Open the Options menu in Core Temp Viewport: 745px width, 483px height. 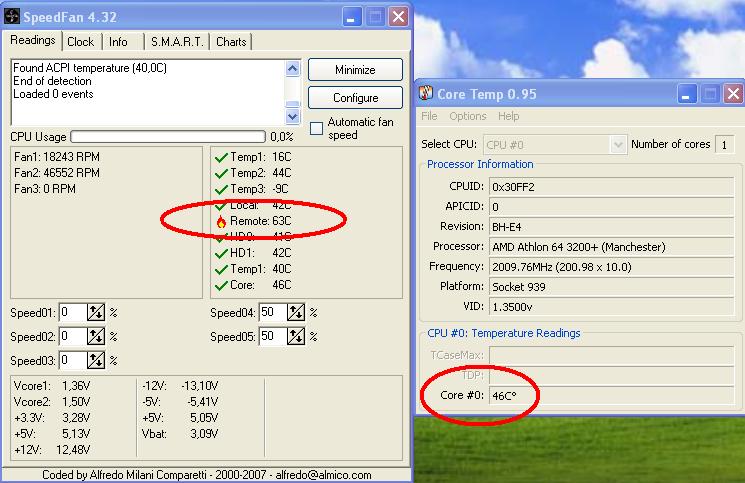point(468,116)
